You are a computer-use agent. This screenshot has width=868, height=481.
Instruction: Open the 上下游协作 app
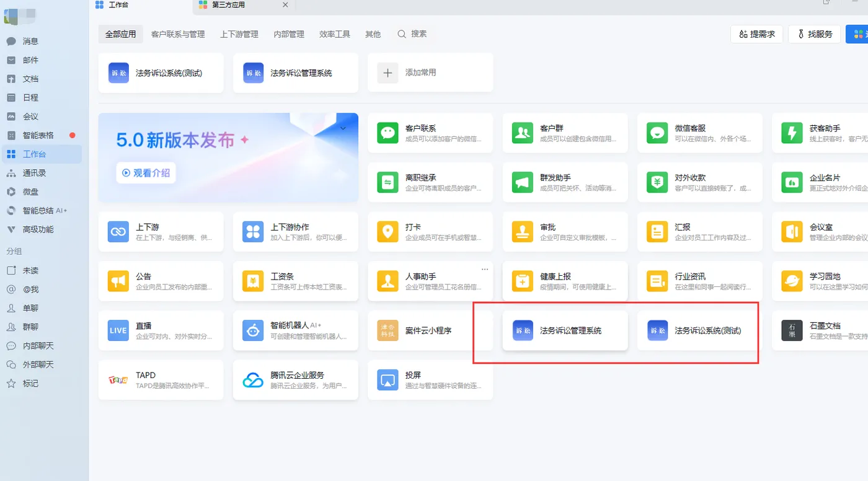(x=296, y=232)
